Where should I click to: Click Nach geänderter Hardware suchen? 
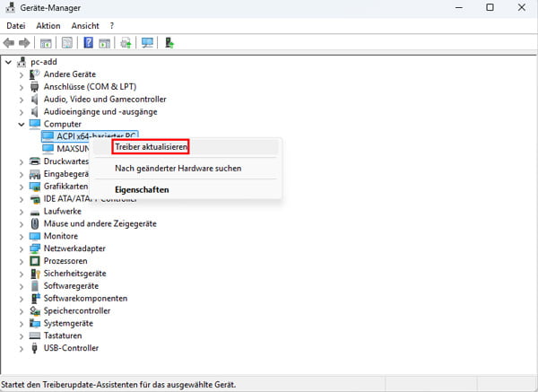tap(178, 168)
